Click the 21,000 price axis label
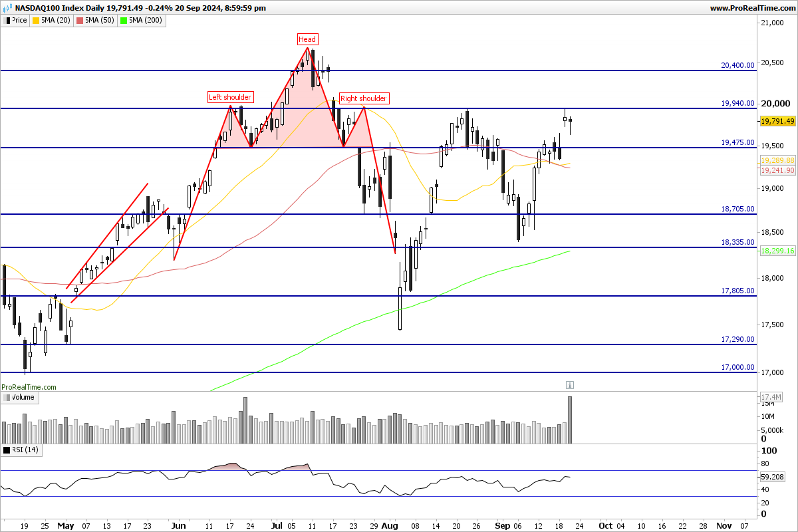The image size is (798, 532). (773, 23)
